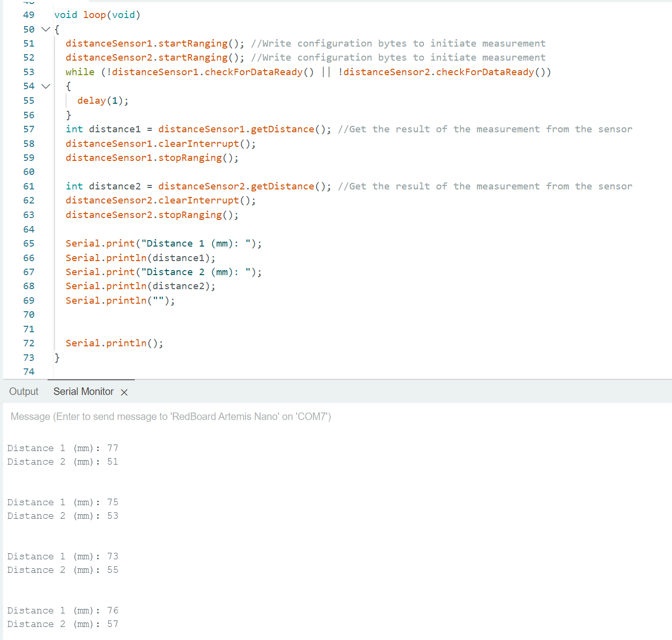The image size is (672, 640).
Task: Click 'distanceSensor1.stopRanging();' line
Action: [152, 158]
